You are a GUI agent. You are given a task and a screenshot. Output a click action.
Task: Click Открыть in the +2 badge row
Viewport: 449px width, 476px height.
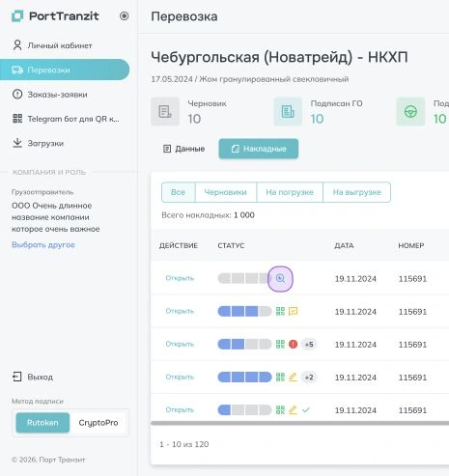coord(180,377)
